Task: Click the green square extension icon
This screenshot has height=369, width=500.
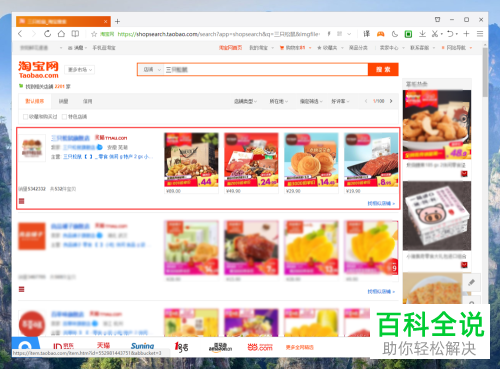Action: pyautogui.click(x=408, y=34)
